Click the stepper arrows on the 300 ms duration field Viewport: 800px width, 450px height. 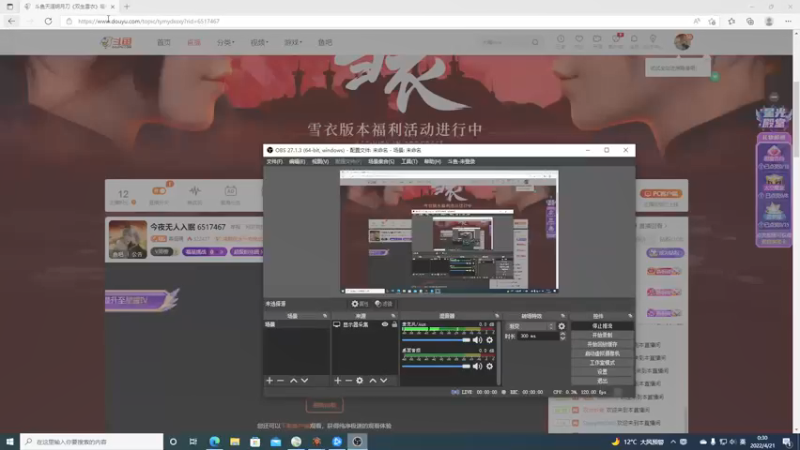click(563, 336)
